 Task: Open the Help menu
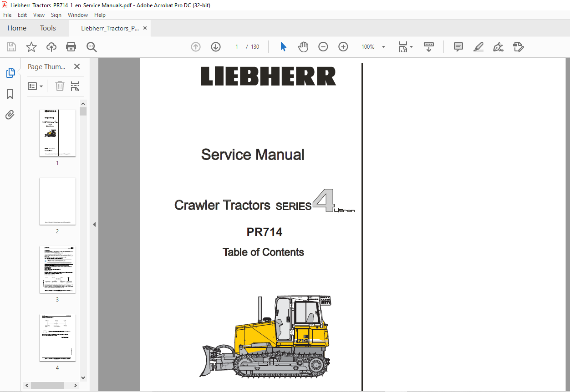tap(100, 15)
